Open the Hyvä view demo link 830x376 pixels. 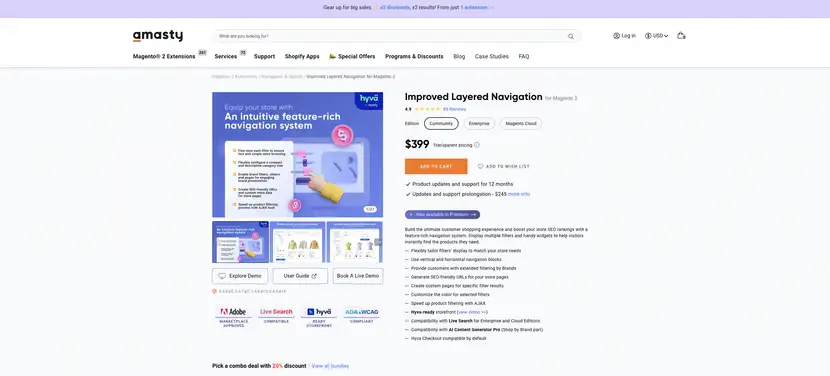[472, 312]
